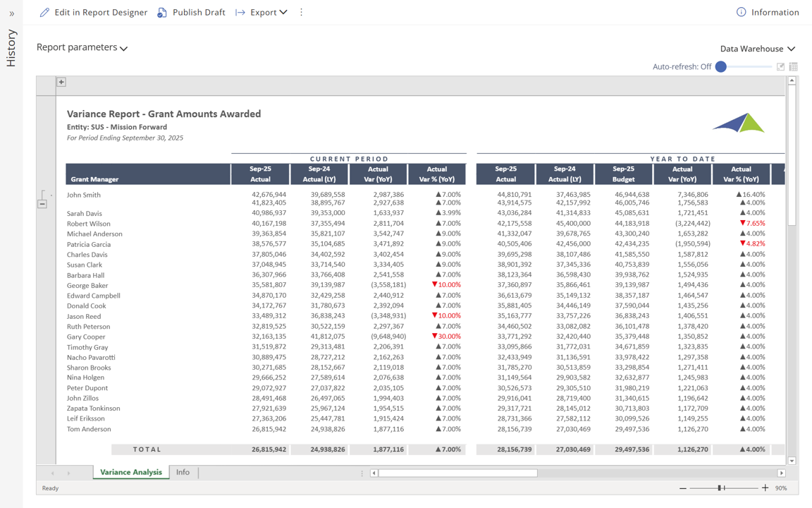Go to previous sheet tab arrow
812x508 pixels.
tap(52, 473)
